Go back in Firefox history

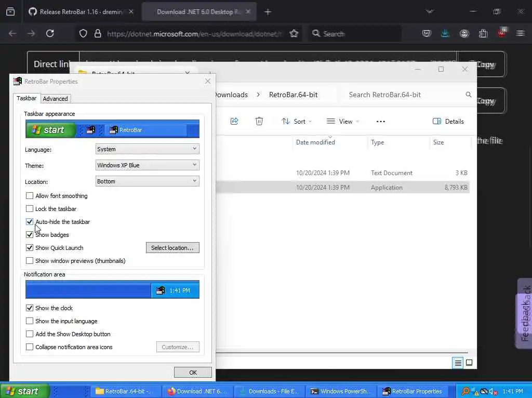[x=12, y=33]
